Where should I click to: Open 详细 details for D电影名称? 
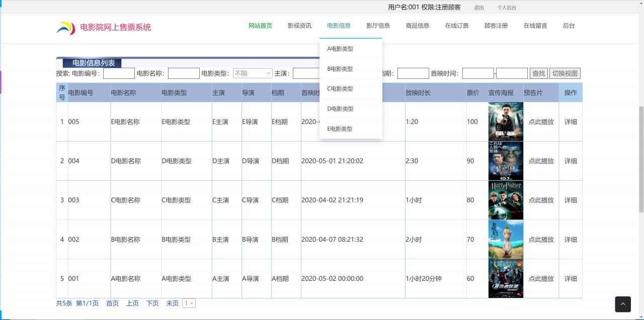pos(571,161)
